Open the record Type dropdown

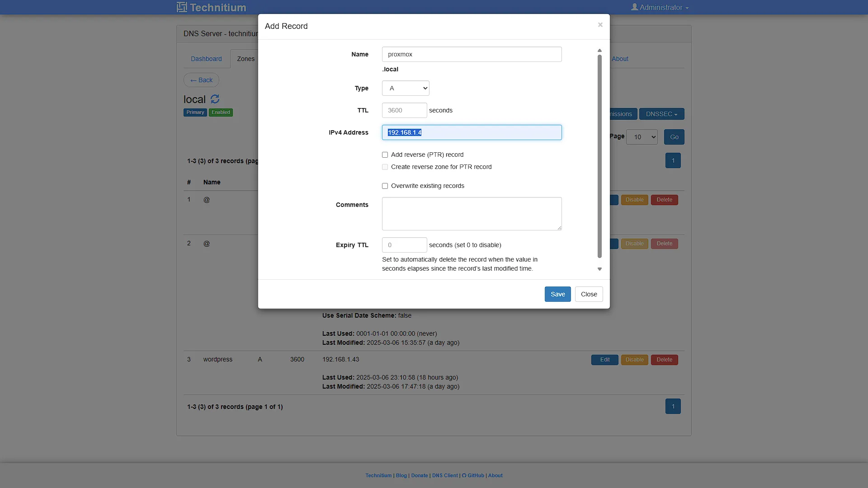coord(406,88)
